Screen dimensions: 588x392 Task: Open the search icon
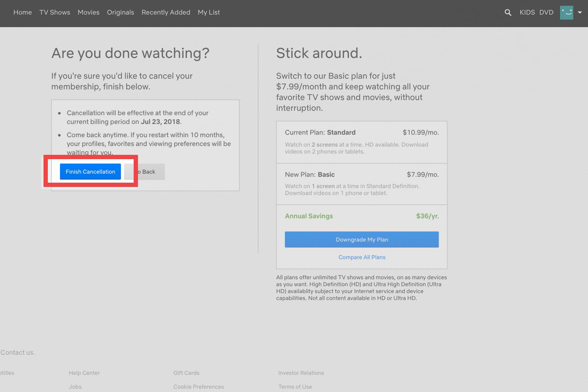508,12
